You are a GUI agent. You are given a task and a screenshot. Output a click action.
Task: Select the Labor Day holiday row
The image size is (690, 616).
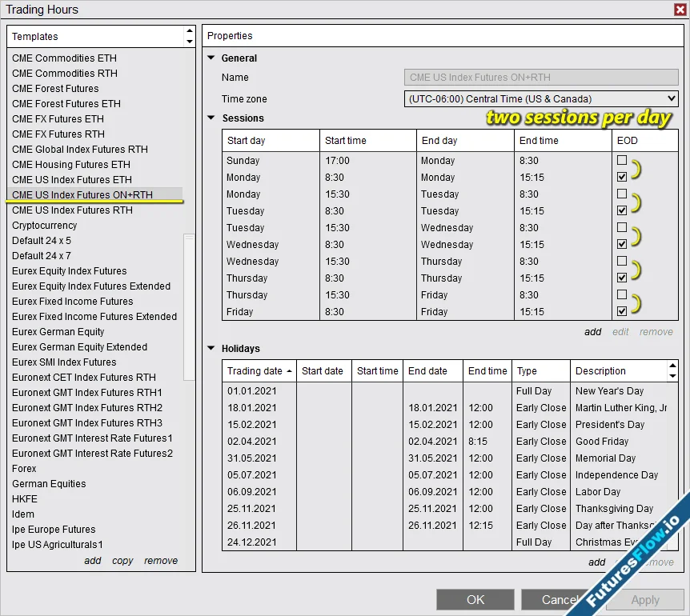click(445, 491)
